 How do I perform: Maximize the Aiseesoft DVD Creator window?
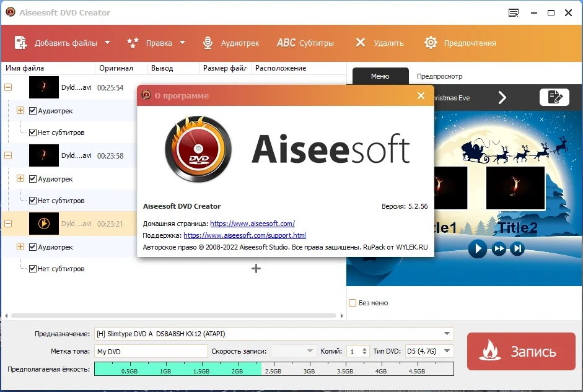tap(551, 12)
